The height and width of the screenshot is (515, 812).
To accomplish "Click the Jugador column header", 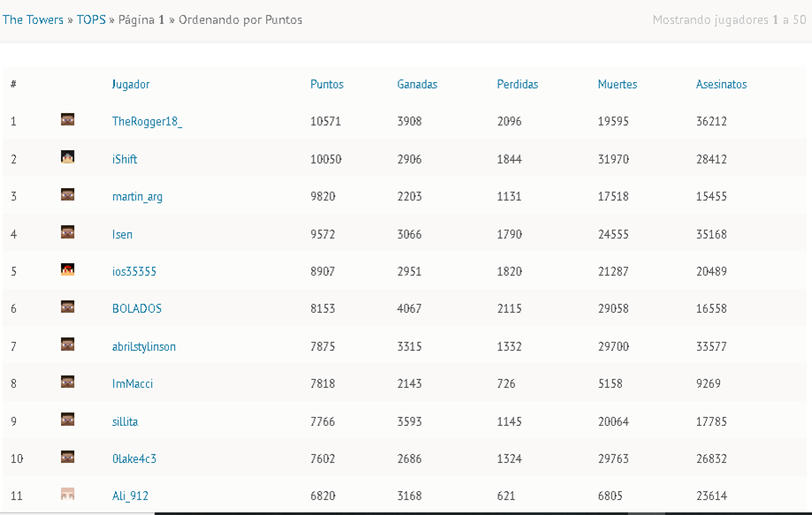I will pyautogui.click(x=131, y=85).
